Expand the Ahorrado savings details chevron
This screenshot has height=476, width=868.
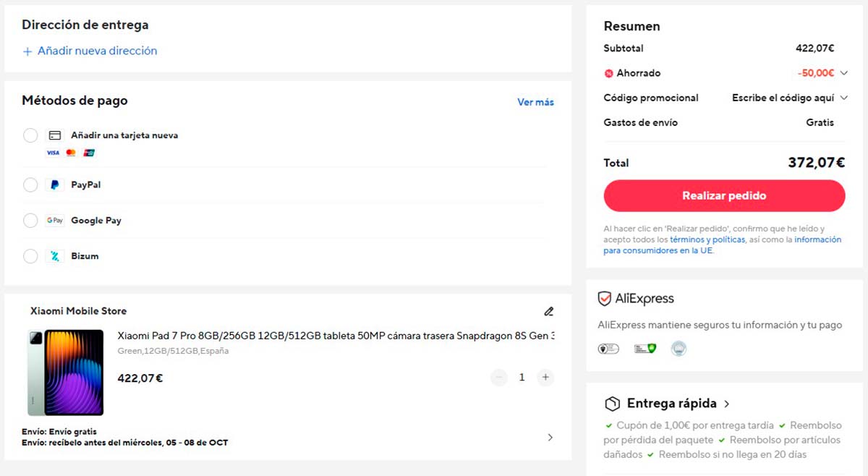(x=844, y=73)
